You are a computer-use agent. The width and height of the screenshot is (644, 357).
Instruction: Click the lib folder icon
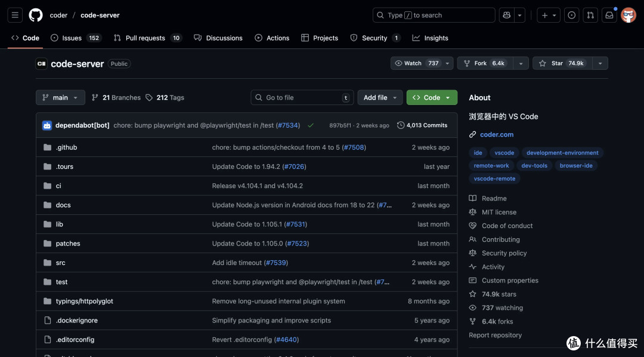48,224
